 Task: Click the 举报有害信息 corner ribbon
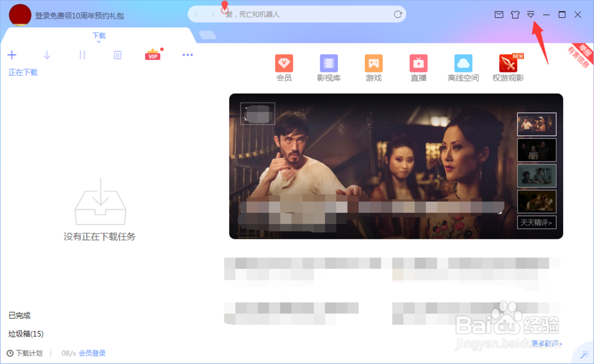tap(582, 55)
